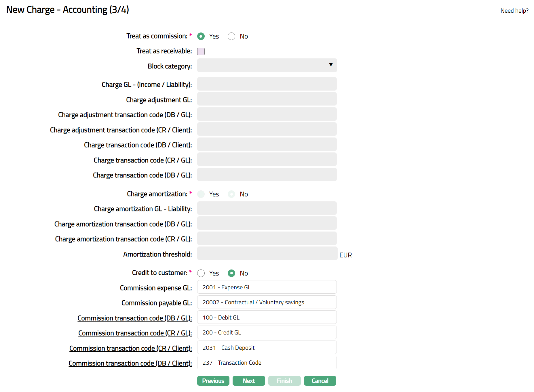Viewport: 534px width, 392px height.
Task: Click the Commission expense GL field
Action: tap(267, 287)
